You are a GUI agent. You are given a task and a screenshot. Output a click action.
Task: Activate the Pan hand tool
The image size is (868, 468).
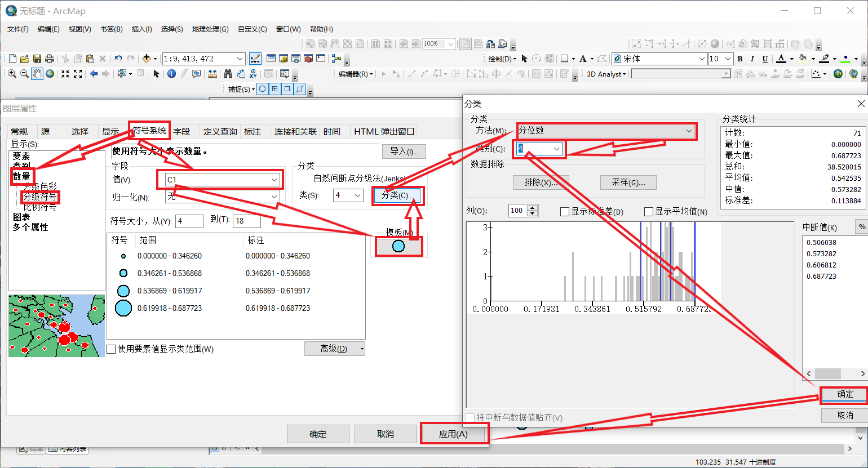tap(37, 74)
